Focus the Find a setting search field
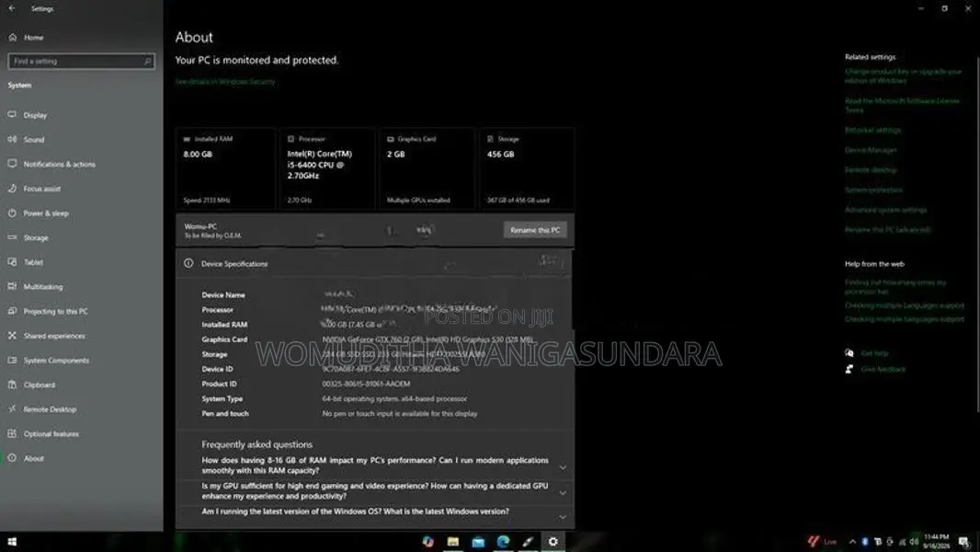 tap(81, 62)
